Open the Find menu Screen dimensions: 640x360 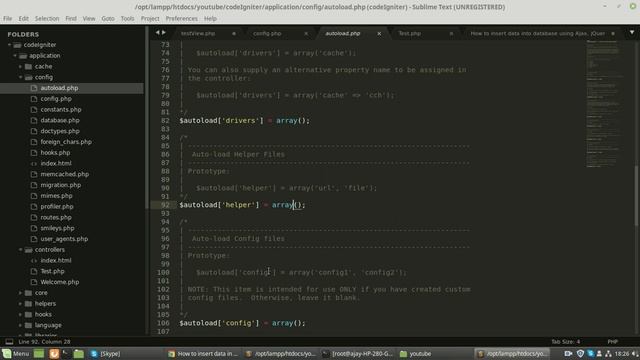pos(71,18)
